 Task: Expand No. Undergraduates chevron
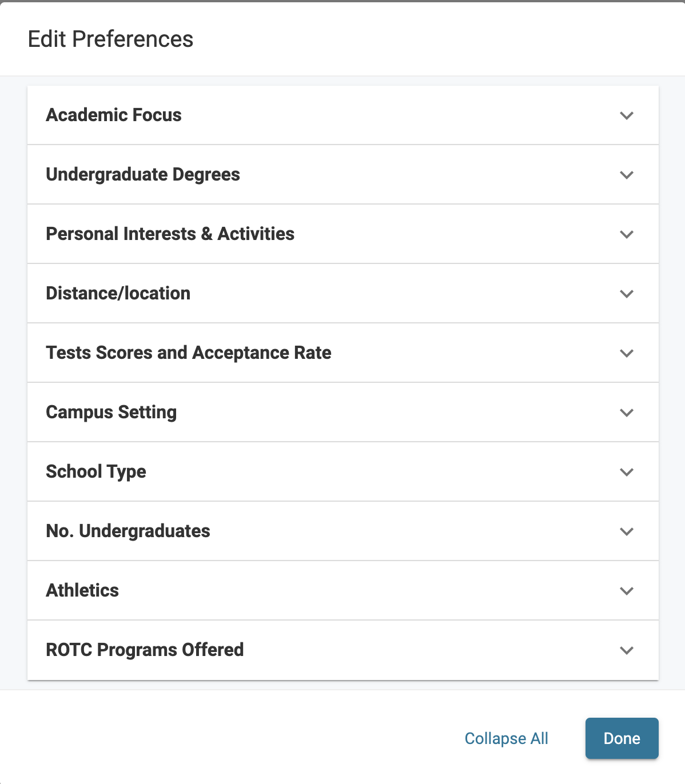pos(627,531)
